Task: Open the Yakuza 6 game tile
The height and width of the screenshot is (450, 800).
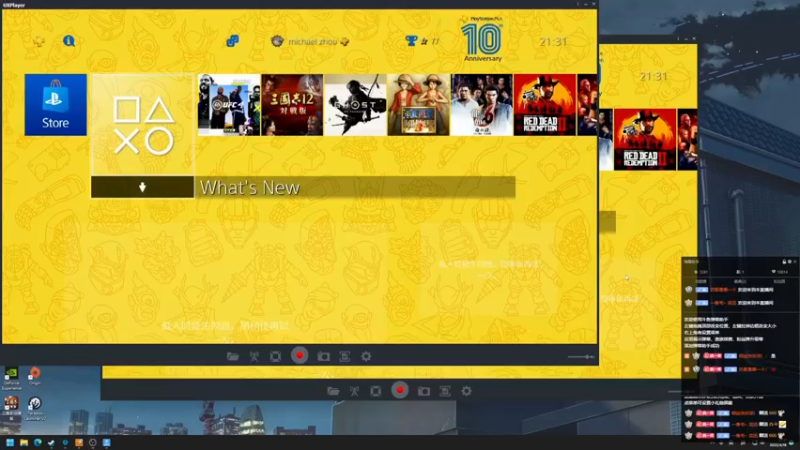Action: click(x=482, y=105)
